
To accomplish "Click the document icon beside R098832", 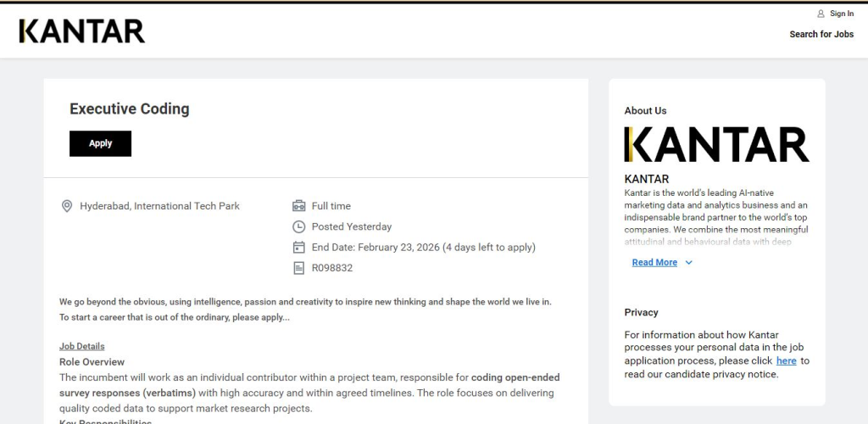I will click(x=298, y=268).
